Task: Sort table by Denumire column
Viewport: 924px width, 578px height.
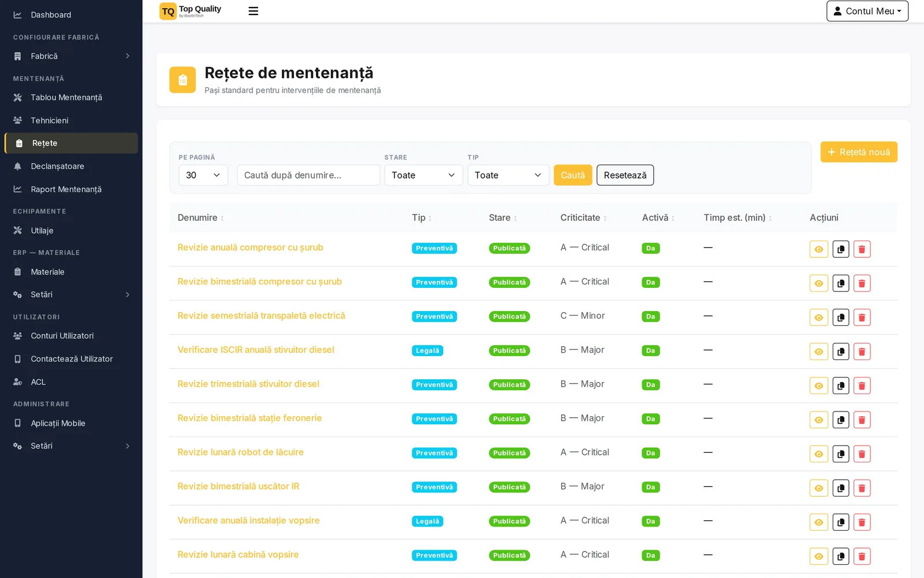Action: tap(200, 218)
